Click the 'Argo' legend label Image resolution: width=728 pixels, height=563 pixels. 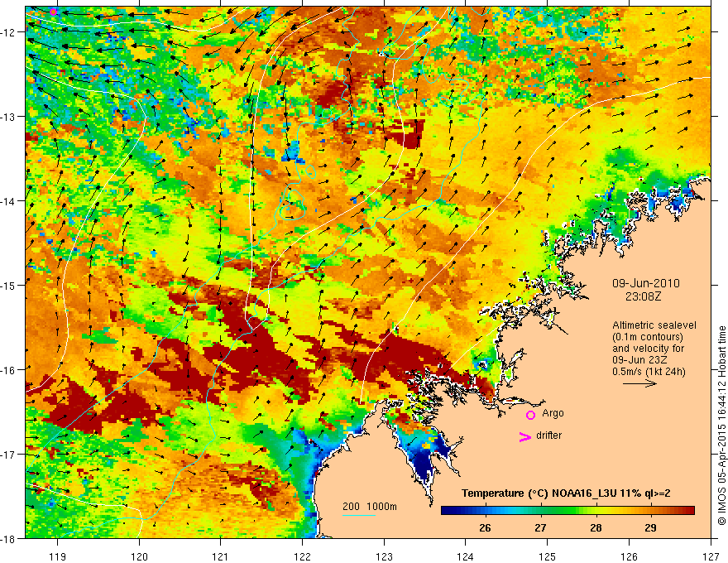tap(553, 413)
